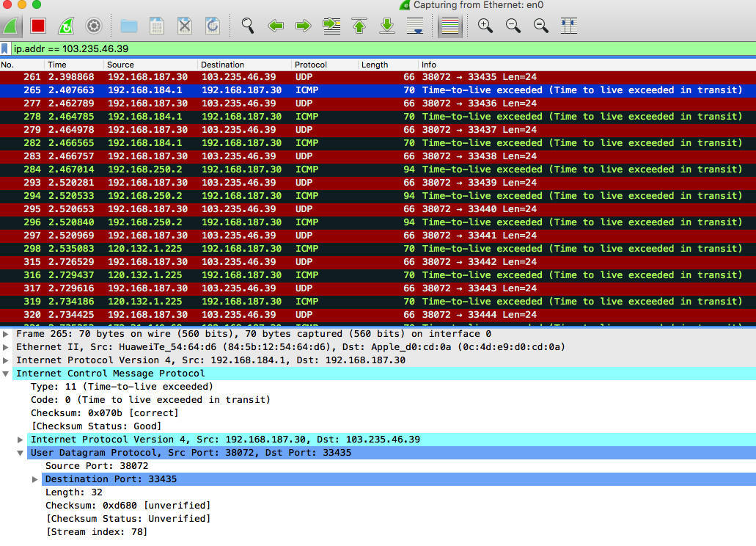The height and width of the screenshot is (546, 756).
Task: Select the Length: 32 field
Action: click(x=73, y=492)
